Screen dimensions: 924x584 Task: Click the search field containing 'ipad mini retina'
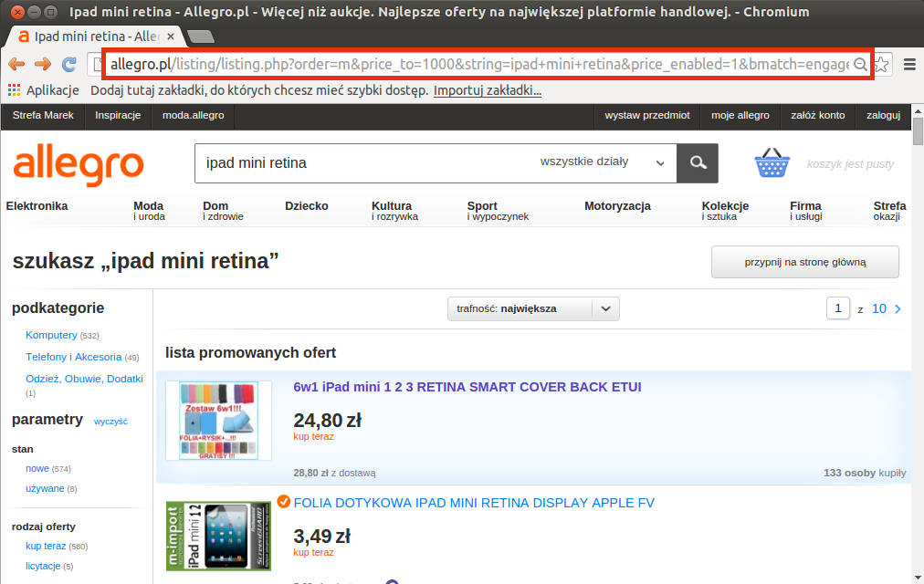pyautogui.click(x=365, y=162)
